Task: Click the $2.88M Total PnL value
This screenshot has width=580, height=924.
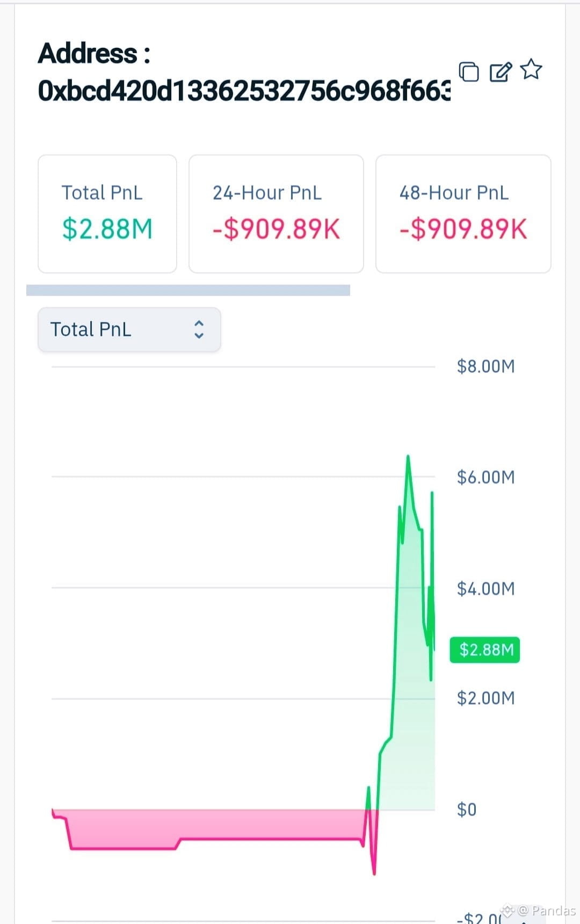Action: [107, 229]
